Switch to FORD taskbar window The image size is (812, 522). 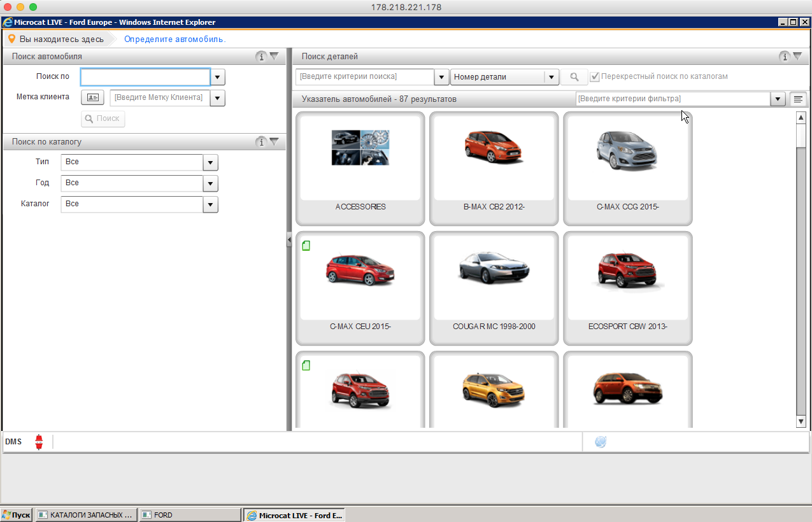tap(190, 515)
